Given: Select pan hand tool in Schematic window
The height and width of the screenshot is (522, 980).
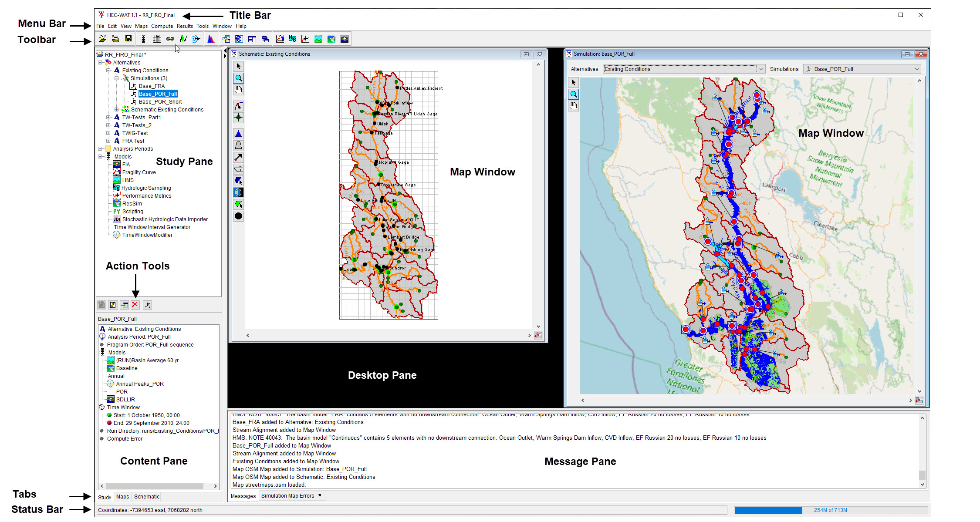Looking at the screenshot, I should pyautogui.click(x=238, y=90).
